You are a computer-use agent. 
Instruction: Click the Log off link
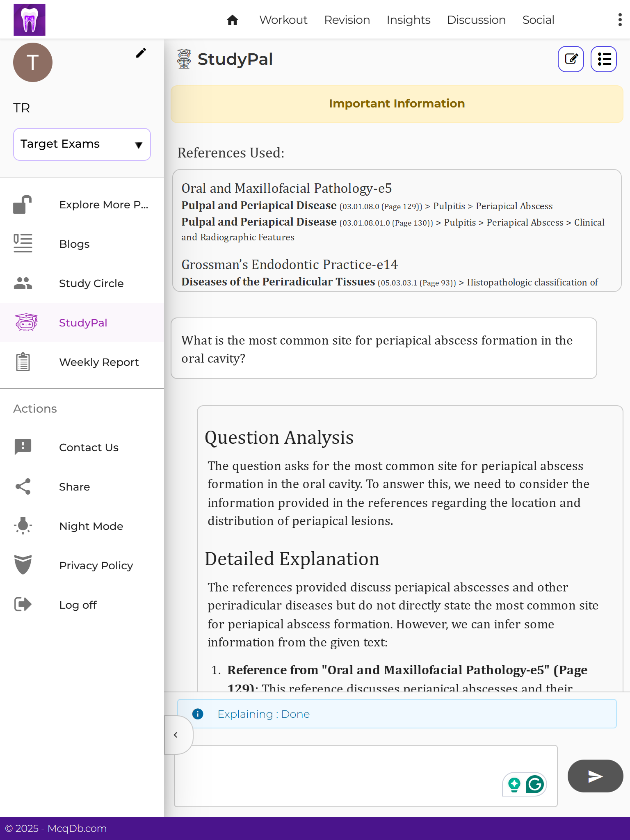pyautogui.click(x=78, y=605)
